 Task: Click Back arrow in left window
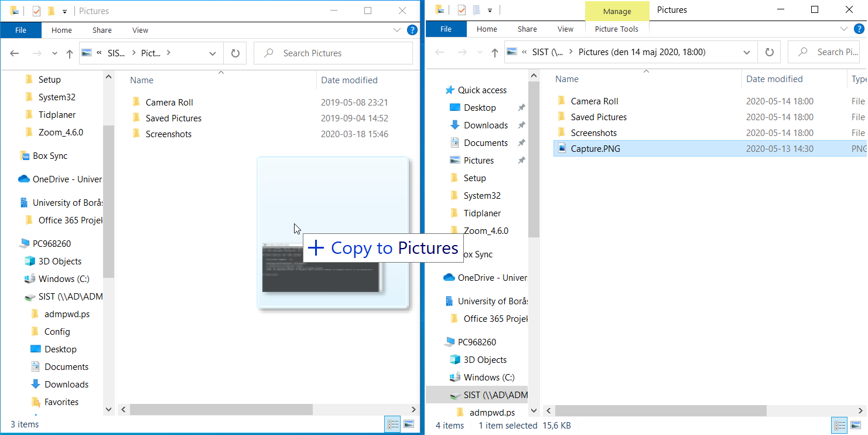point(15,53)
